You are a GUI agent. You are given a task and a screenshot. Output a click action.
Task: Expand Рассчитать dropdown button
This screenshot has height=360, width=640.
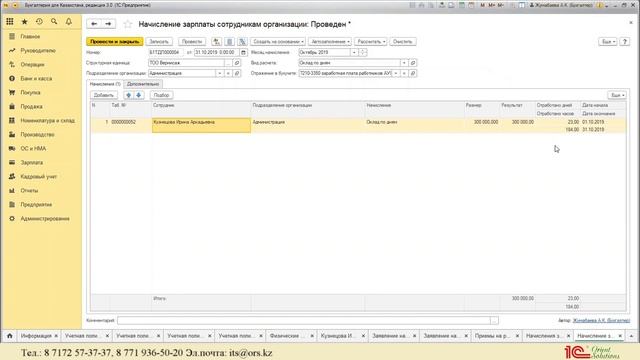[371, 42]
